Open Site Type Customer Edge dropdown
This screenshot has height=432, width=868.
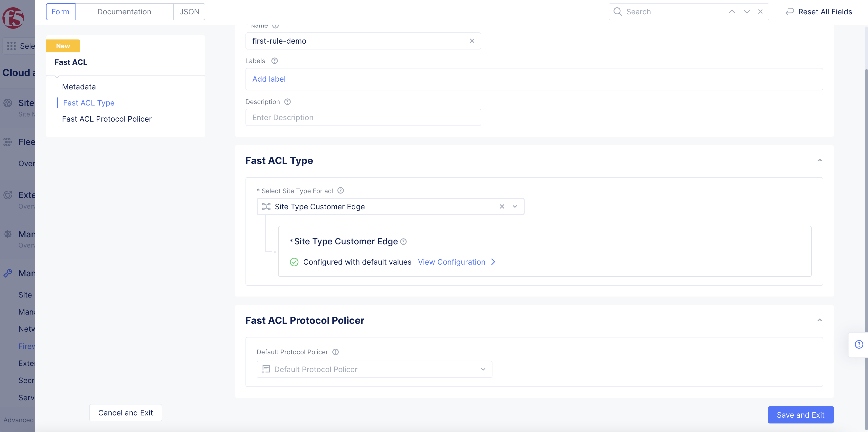[x=515, y=206]
